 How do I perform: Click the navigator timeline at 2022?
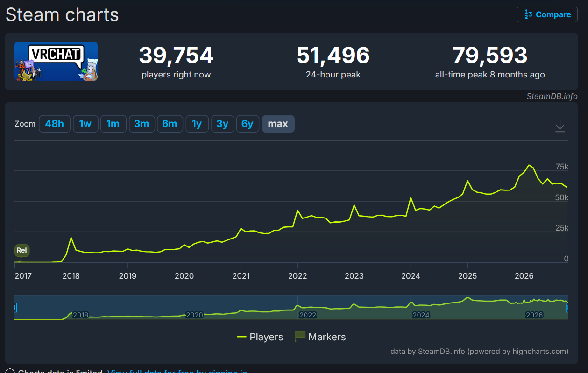coord(308,315)
